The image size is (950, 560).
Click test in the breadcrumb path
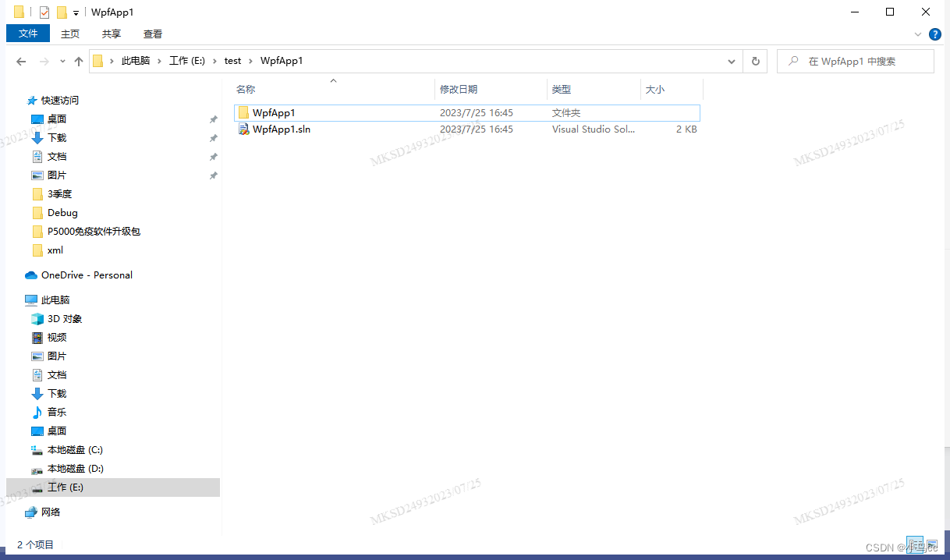coord(232,61)
